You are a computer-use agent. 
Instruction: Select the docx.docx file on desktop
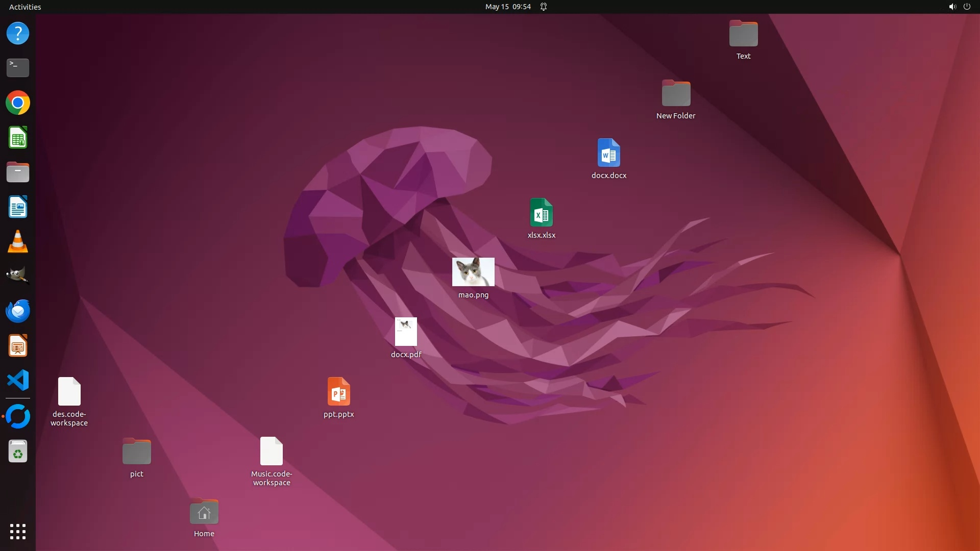coord(608,153)
